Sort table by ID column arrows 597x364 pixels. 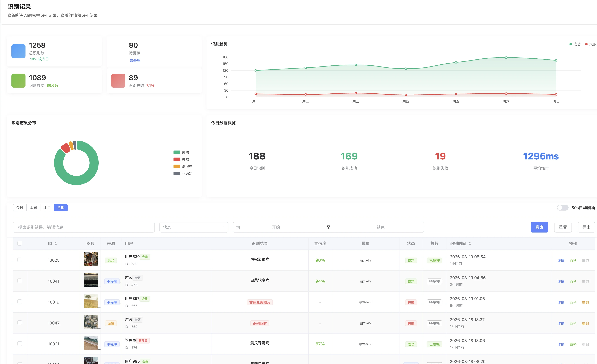[x=56, y=244]
